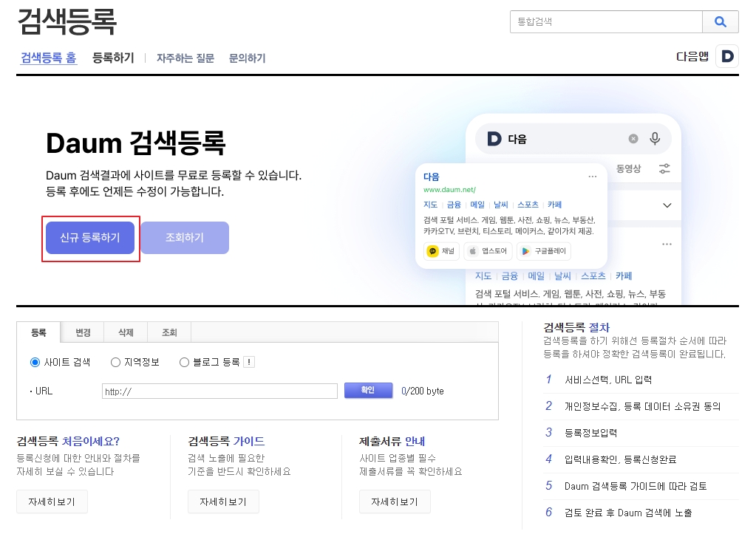Click the filter sliders icon beside 동영상
The width and height of the screenshot is (756, 534).
(x=664, y=168)
